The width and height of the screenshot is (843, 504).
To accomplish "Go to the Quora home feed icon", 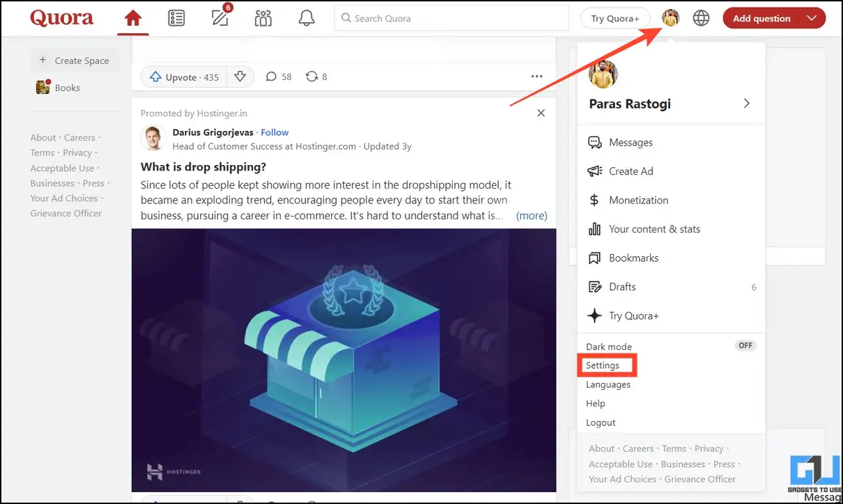I will (x=132, y=18).
